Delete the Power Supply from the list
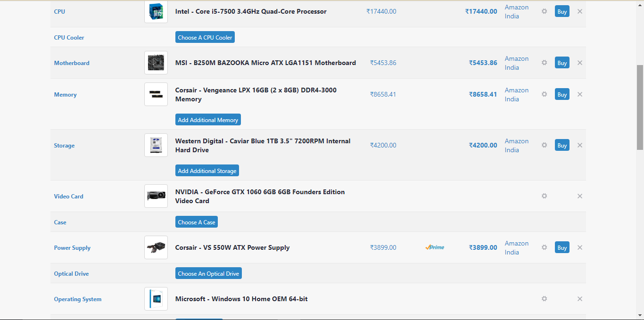Viewport: 644px width, 320px height. pyautogui.click(x=580, y=247)
